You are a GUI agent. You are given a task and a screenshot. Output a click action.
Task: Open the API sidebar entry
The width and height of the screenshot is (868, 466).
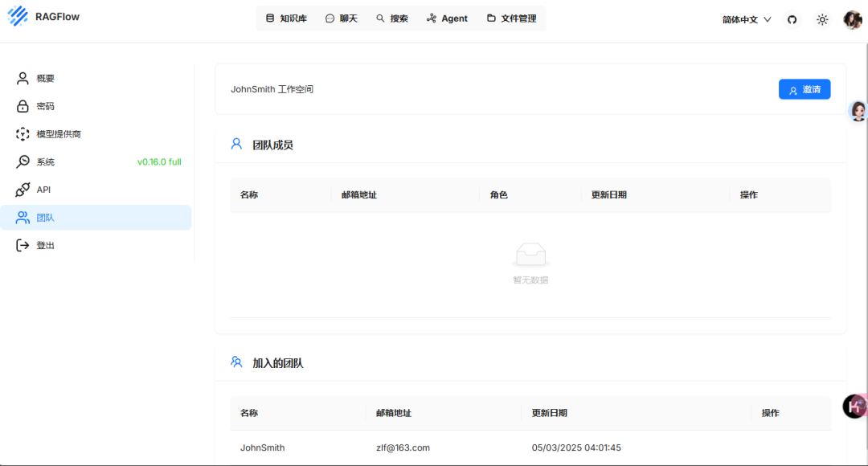[x=43, y=190]
